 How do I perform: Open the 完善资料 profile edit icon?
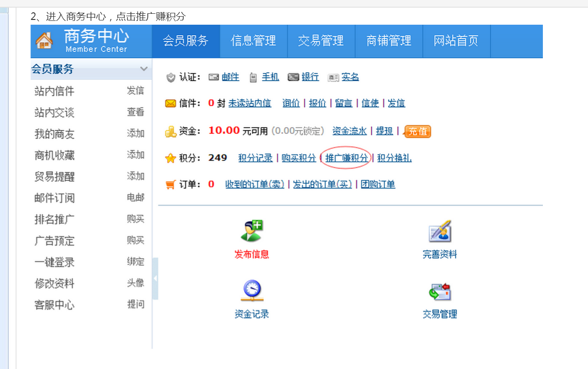click(439, 231)
